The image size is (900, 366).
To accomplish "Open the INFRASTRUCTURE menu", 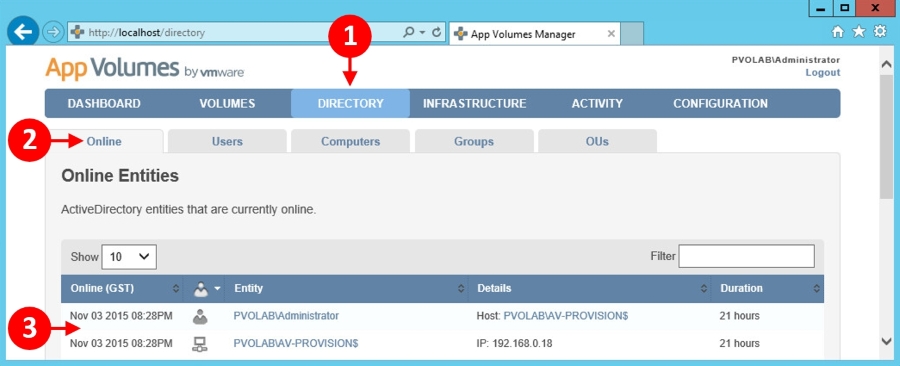I will tap(475, 104).
